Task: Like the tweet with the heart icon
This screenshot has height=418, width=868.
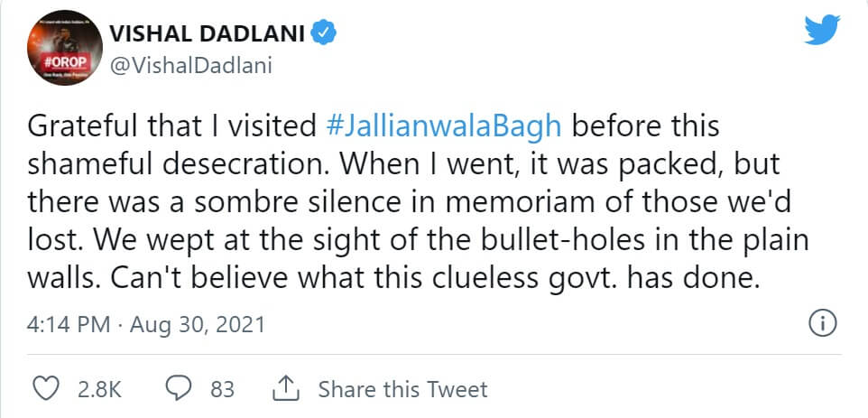Action: 45,389
